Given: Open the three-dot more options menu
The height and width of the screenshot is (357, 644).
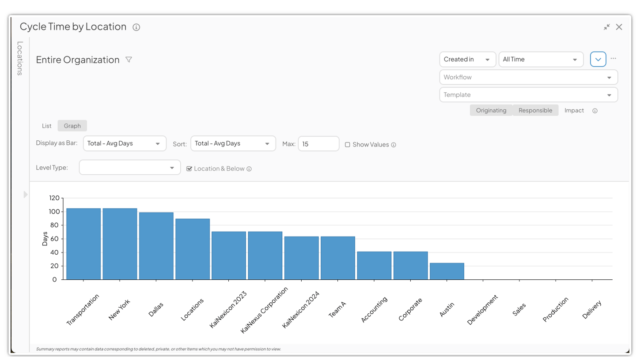Looking at the screenshot, I should [x=614, y=58].
